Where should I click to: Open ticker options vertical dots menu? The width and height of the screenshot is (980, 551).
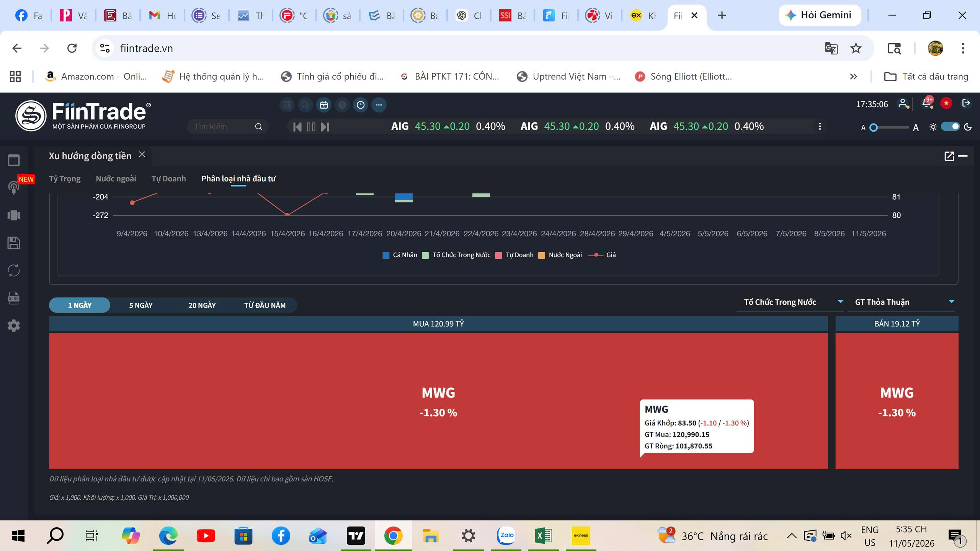point(820,127)
